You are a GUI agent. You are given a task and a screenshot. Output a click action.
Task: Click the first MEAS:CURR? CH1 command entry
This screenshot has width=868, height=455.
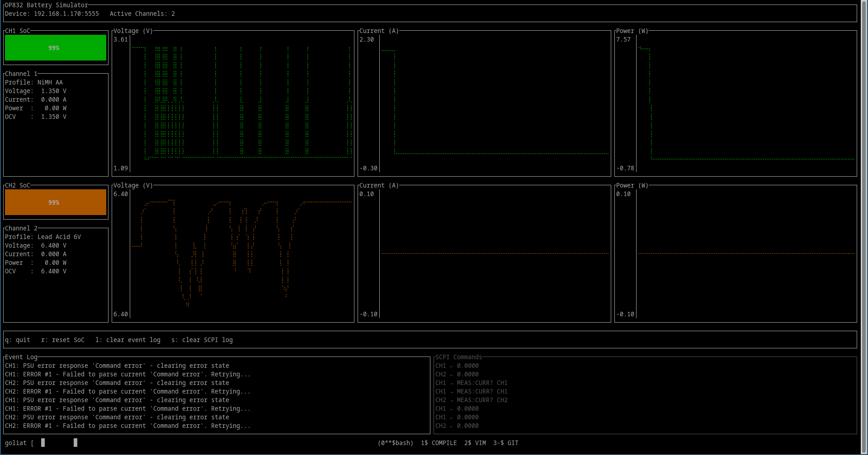471,383
